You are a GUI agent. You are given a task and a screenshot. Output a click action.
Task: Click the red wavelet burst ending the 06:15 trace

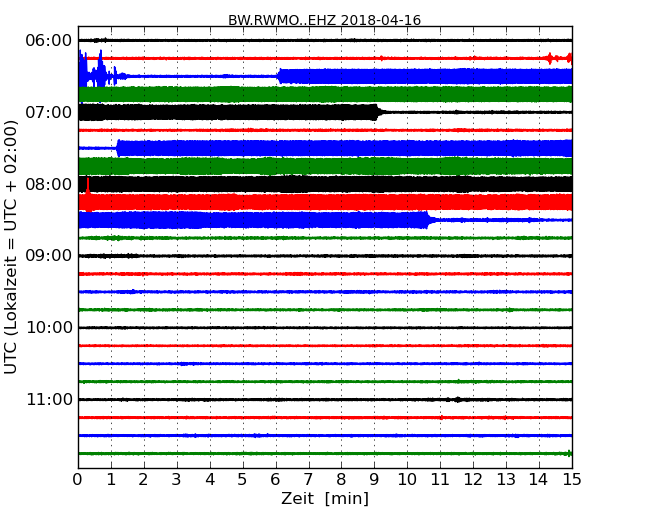[x=560, y=58]
